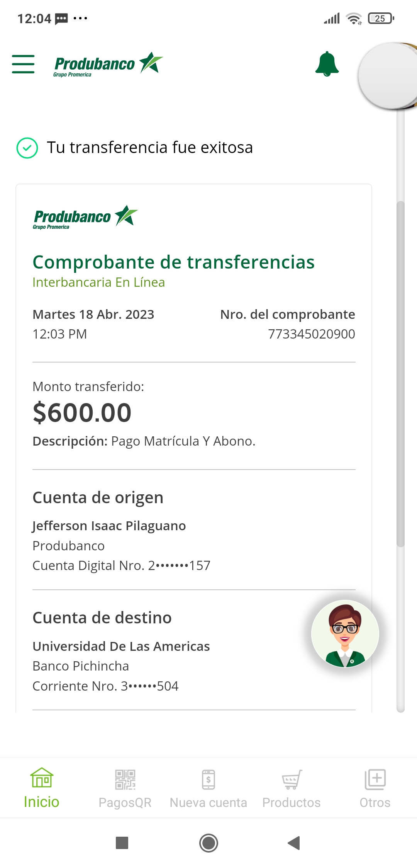Tap the green success checkmark icon
Viewport: 417px width, 868px height.
(27, 148)
